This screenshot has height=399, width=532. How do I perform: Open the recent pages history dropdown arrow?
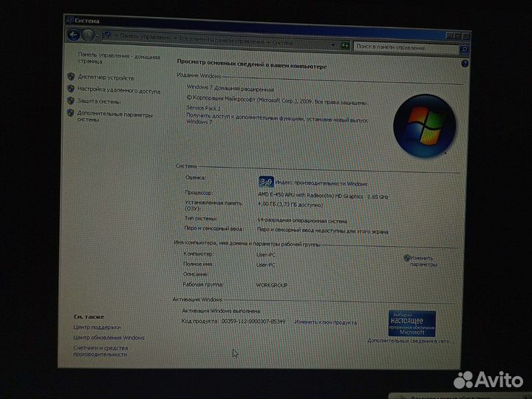(x=98, y=36)
